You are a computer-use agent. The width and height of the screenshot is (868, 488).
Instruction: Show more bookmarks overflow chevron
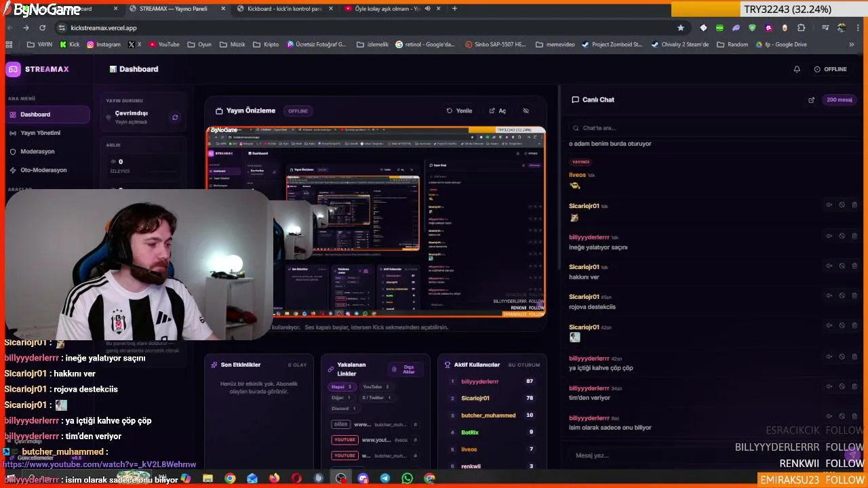852,45
